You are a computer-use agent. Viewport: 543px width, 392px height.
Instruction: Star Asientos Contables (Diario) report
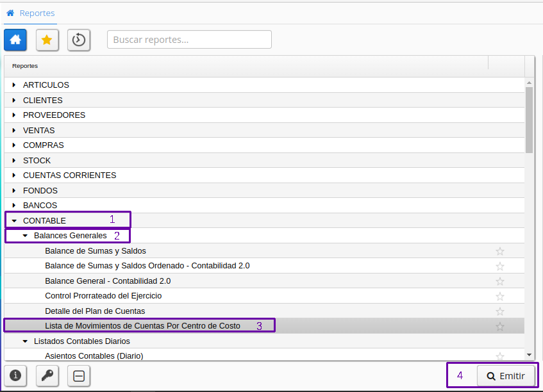coord(499,356)
